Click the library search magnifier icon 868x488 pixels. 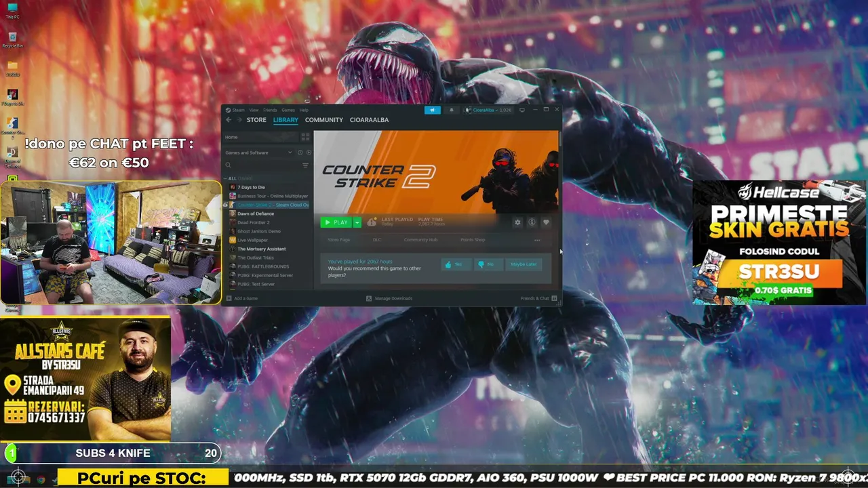click(229, 165)
